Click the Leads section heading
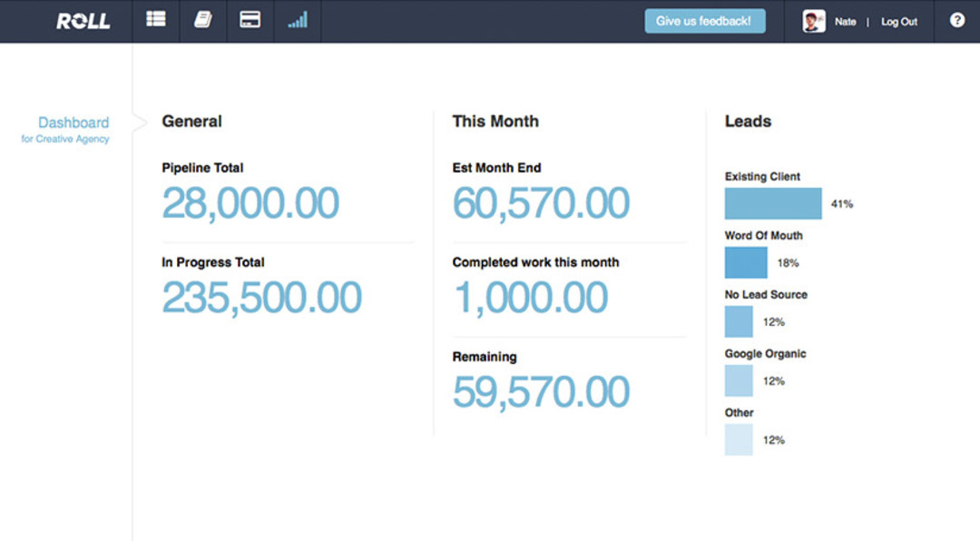The width and height of the screenshot is (980, 541). pos(748,122)
